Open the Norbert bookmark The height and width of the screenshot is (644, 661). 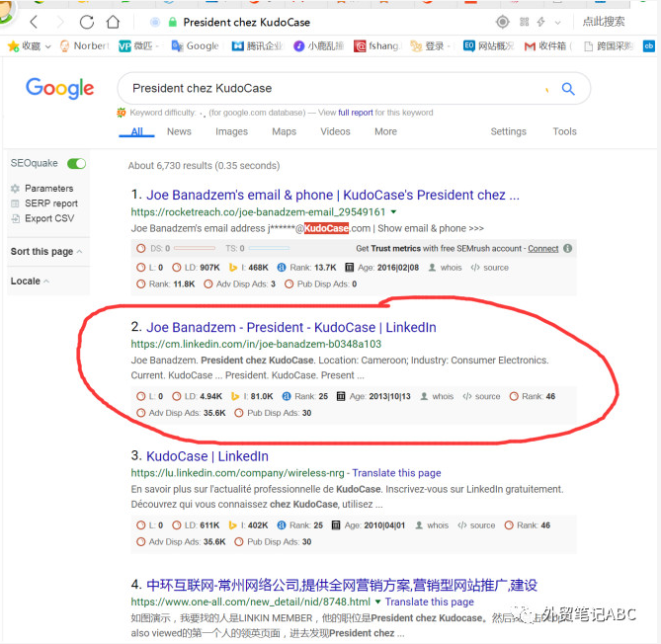[x=84, y=46]
